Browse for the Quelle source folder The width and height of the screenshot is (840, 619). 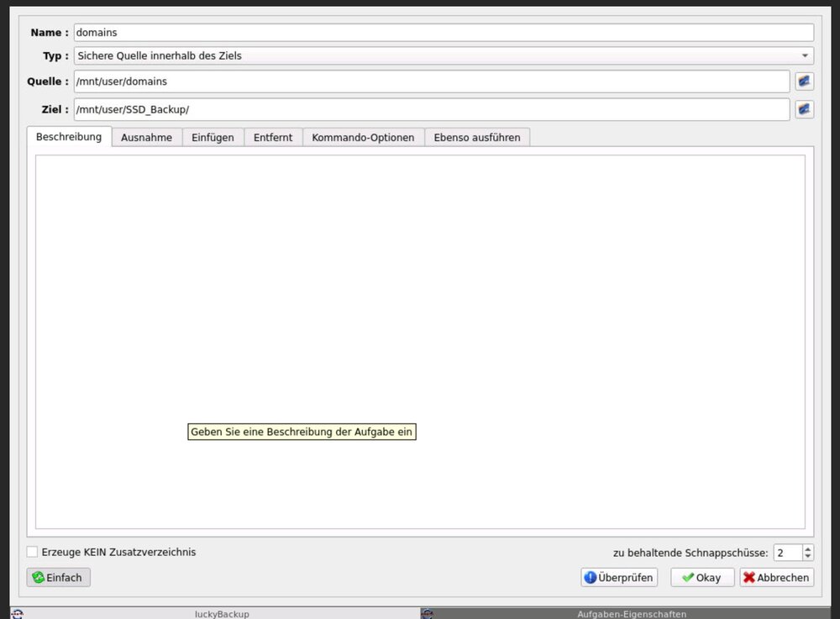pyautogui.click(x=804, y=81)
